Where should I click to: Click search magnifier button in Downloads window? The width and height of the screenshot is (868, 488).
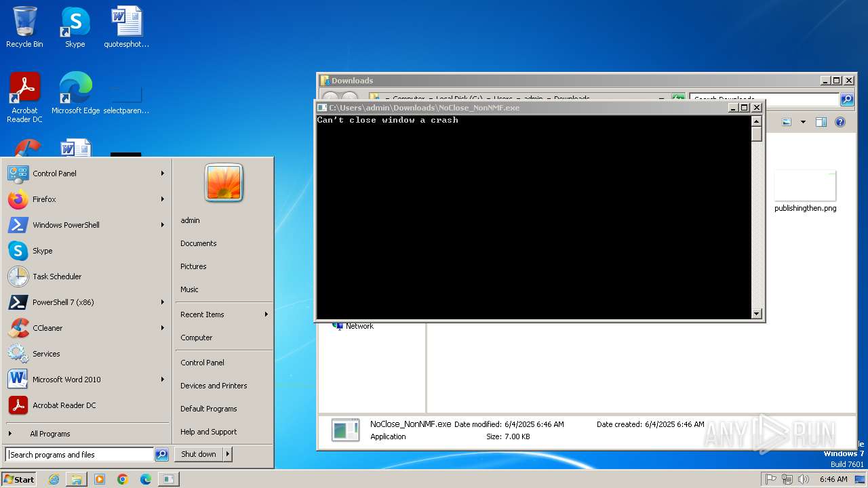tap(847, 100)
